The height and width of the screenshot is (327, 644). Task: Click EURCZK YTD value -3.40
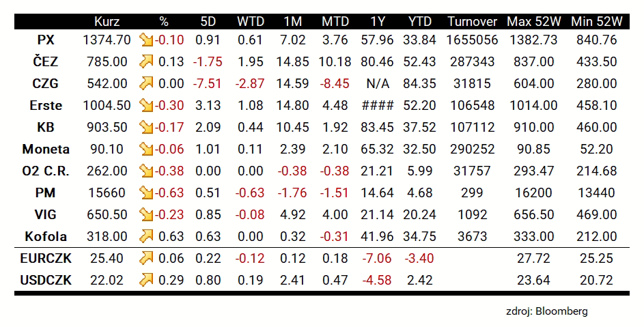[x=419, y=258]
